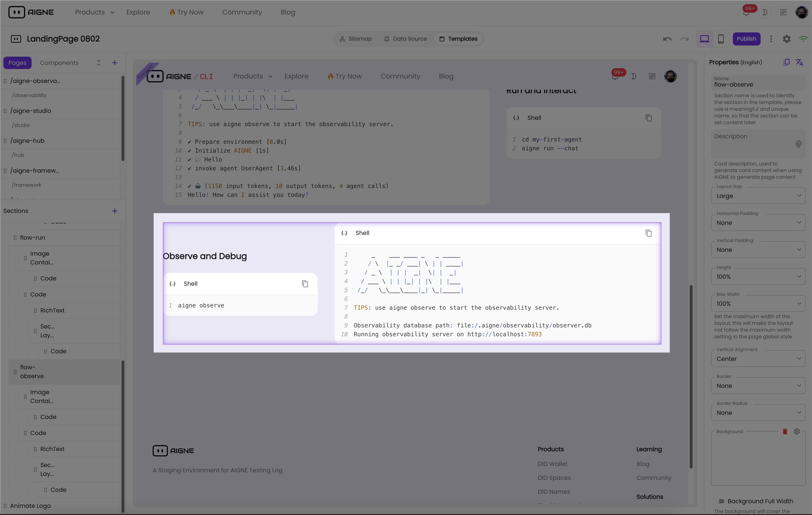Click the redo arrow icon
Image resolution: width=812 pixels, height=515 pixels.
pyautogui.click(x=684, y=39)
